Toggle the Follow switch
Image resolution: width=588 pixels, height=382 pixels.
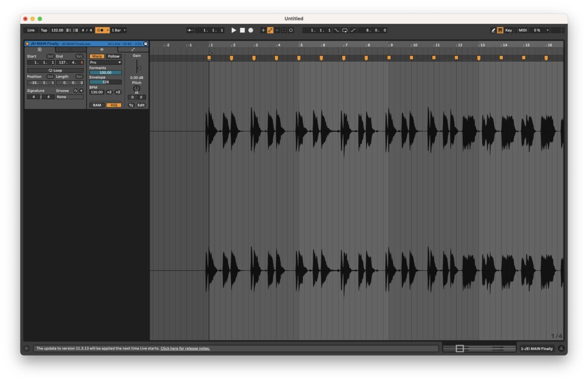(114, 56)
